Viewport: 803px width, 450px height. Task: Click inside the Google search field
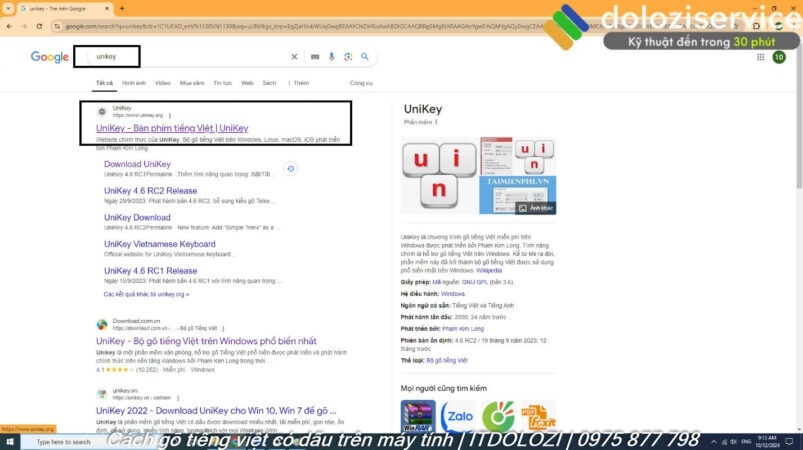(x=180, y=57)
